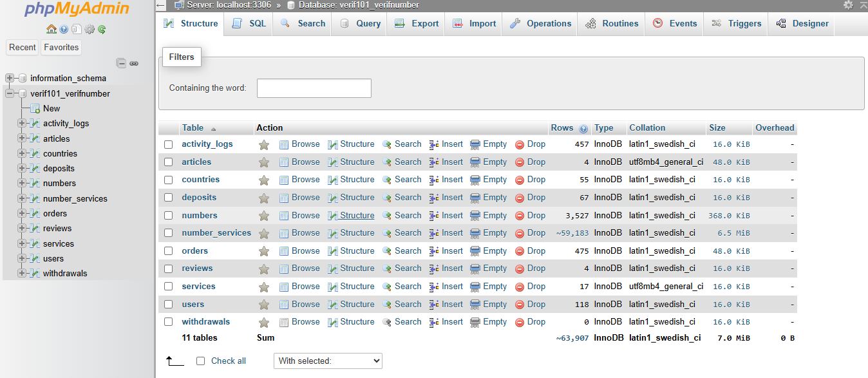The height and width of the screenshot is (378, 868).
Task: Click the Home icon under phpMyAdmin logo
Action: point(52,29)
